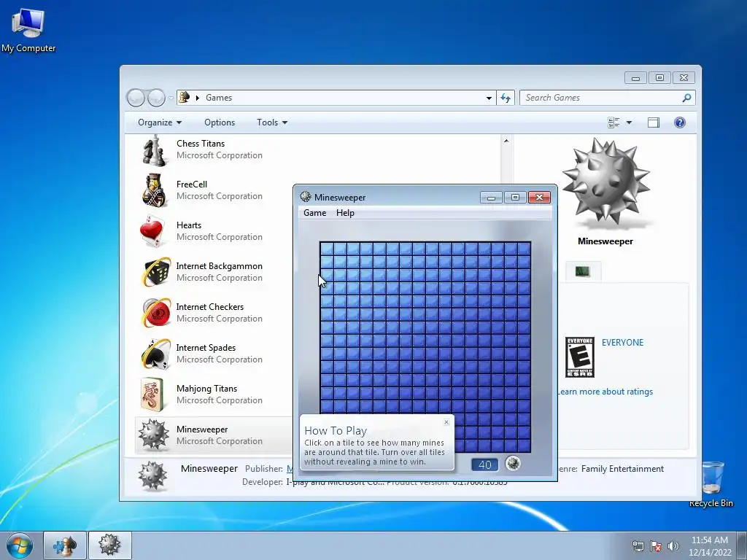This screenshot has height=560, width=747.
Task: Click the publisher link in details pane
Action: [290, 469]
